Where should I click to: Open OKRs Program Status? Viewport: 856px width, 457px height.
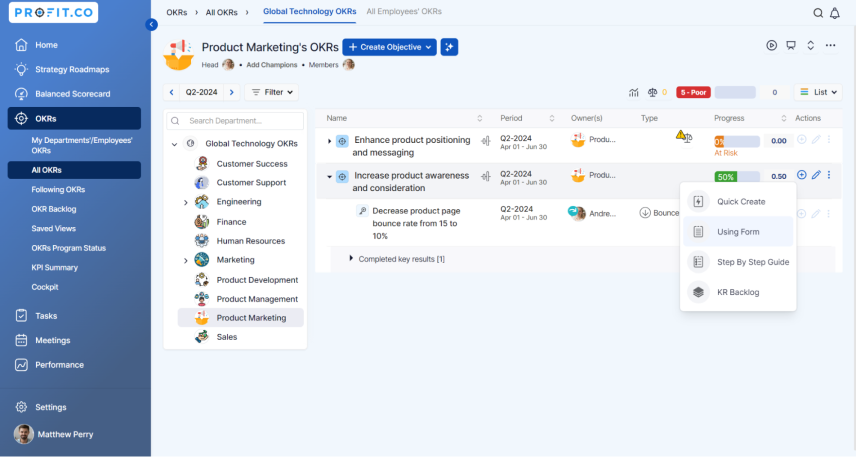point(69,248)
